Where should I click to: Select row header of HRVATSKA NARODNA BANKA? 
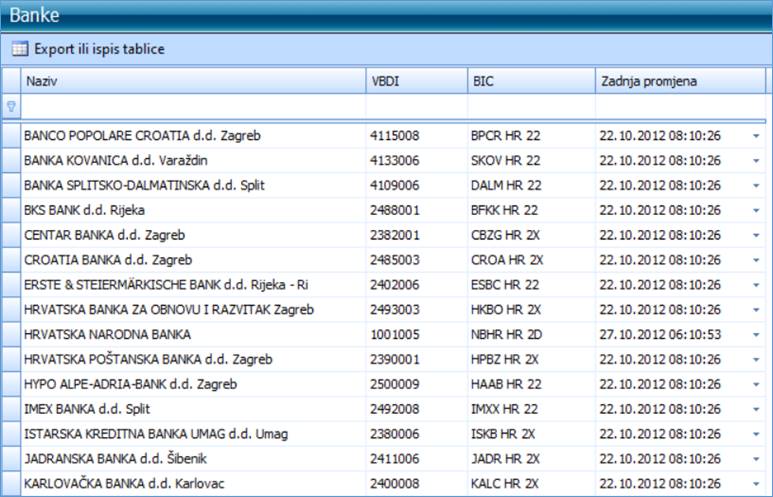[x=11, y=334]
